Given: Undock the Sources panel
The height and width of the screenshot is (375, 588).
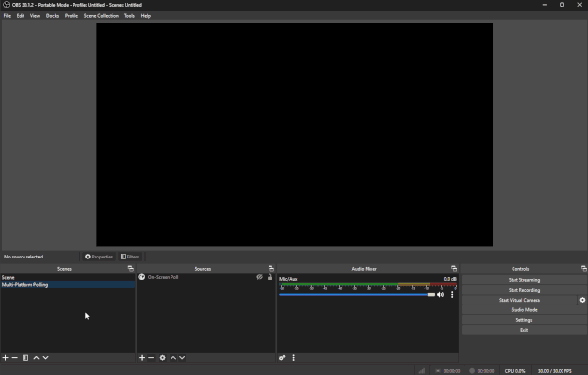Looking at the screenshot, I should tap(271, 268).
